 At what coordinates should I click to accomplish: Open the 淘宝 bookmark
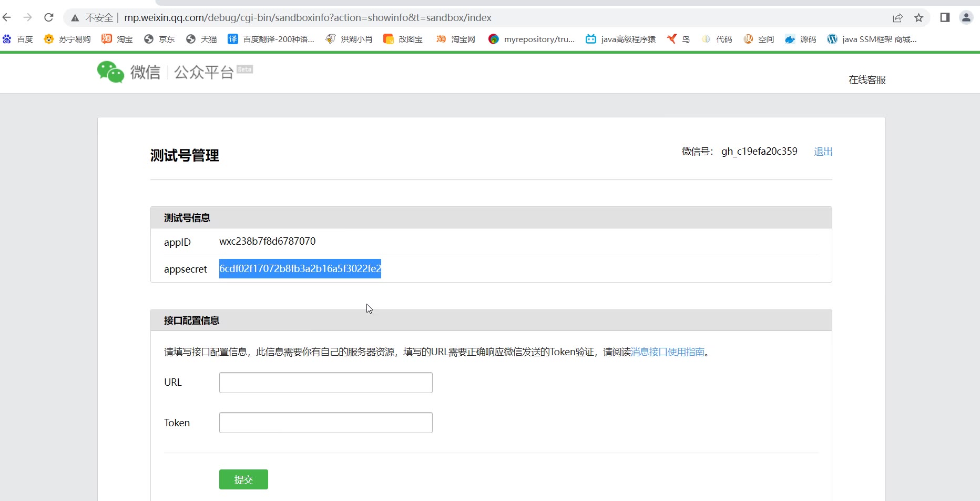tap(117, 39)
